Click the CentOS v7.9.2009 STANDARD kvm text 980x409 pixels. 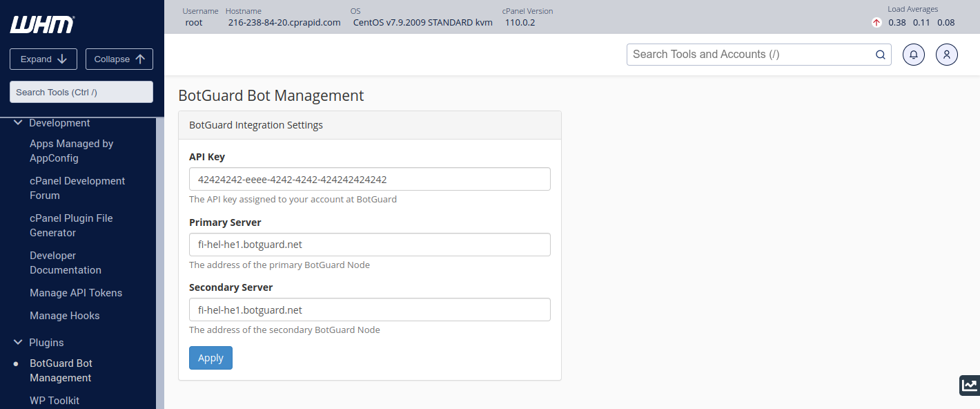(x=423, y=22)
